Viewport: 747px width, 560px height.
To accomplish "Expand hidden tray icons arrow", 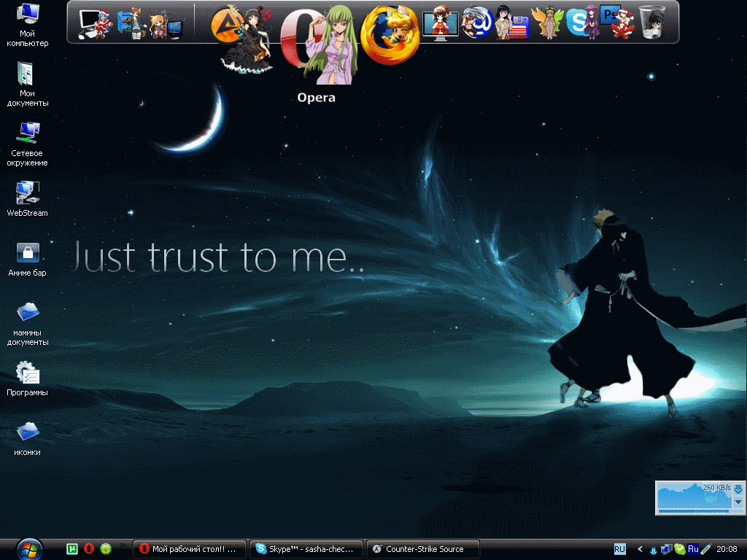I will [640, 549].
